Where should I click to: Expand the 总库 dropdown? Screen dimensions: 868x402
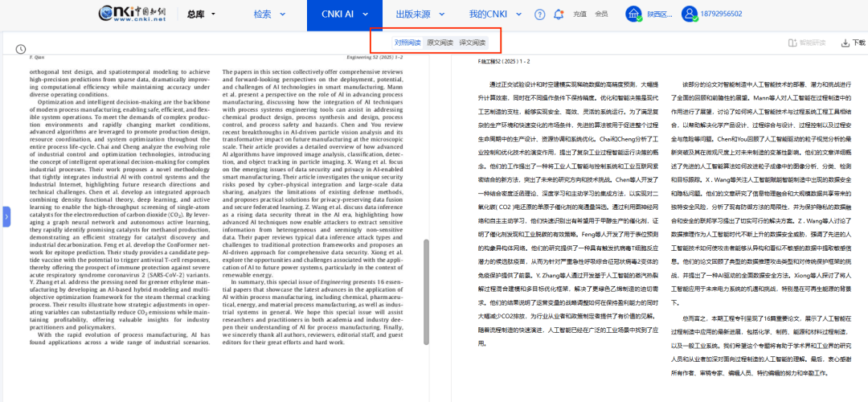click(x=201, y=14)
